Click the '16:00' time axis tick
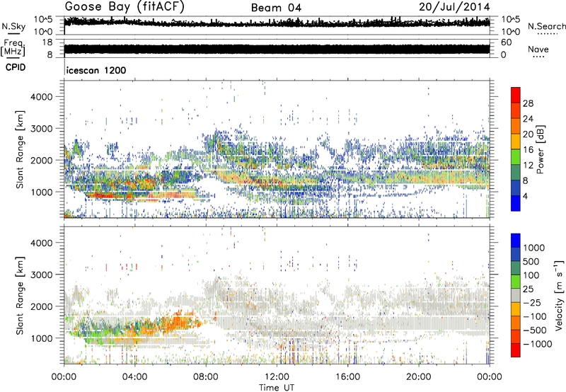This screenshot has width=566, height=392. tap(347, 377)
